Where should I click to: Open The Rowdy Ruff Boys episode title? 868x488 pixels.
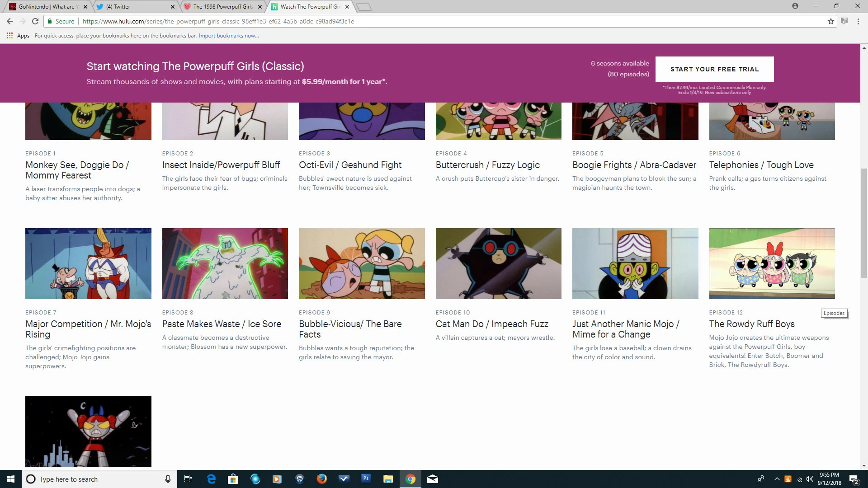pos(751,324)
